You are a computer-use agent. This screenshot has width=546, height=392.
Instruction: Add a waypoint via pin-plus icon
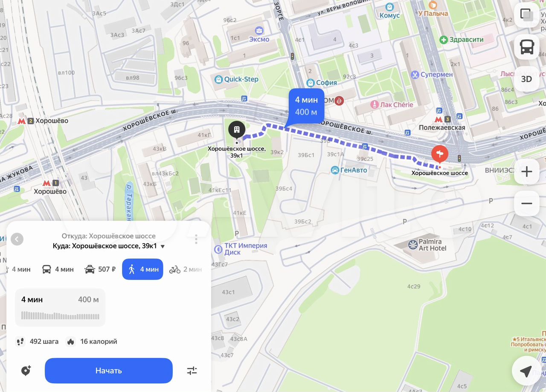click(x=26, y=371)
